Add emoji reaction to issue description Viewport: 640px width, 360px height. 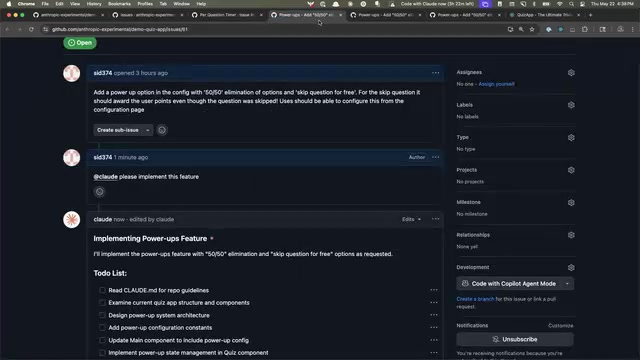[x=162, y=130]
